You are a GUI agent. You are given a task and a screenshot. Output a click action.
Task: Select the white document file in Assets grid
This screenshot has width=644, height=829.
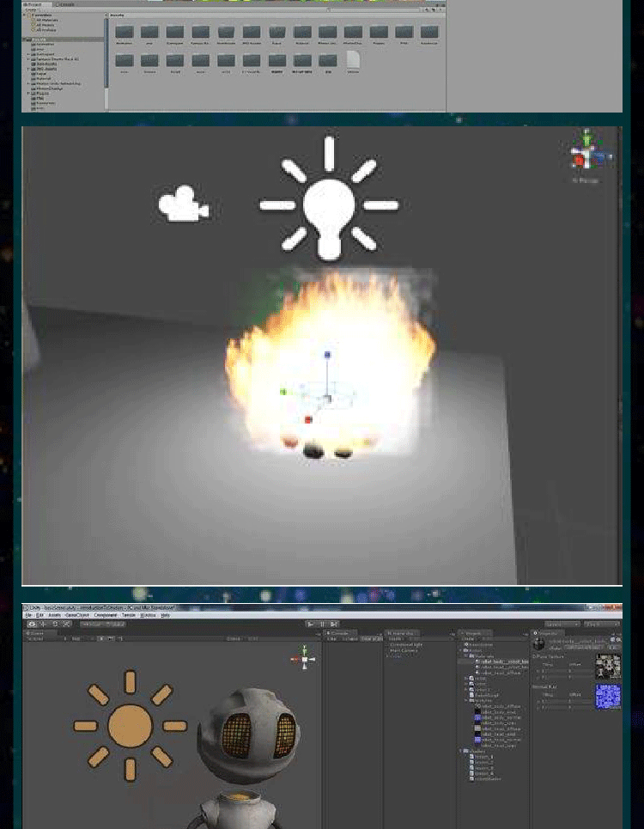click(353, 60)
